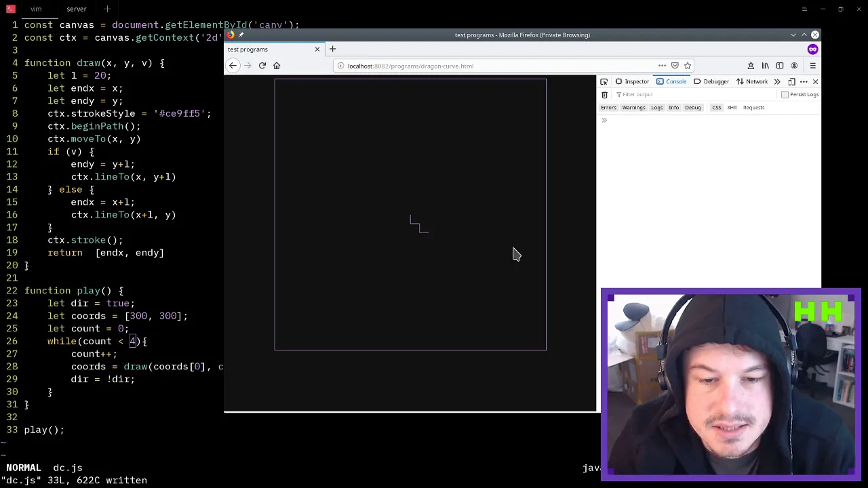Screen dimensions: 868x488
Task: Click the 'ctx.beginPath();' line in vim
Action: [x=94, y=126]
